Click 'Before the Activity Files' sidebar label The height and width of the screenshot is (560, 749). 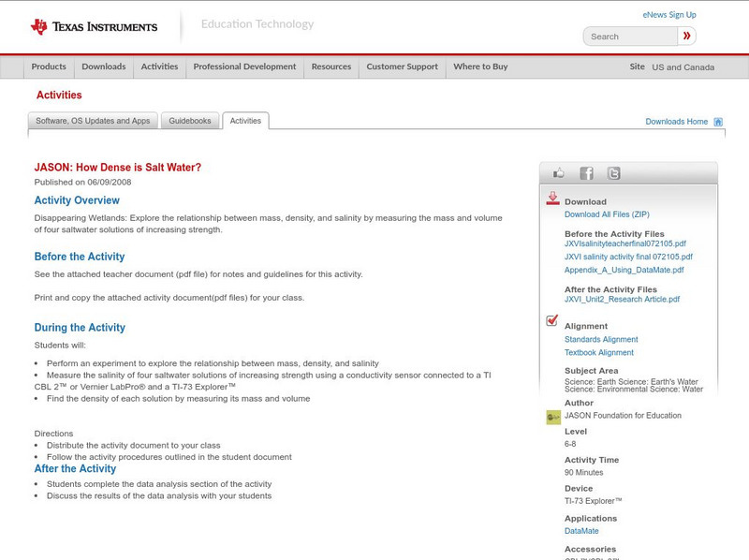tap(614, 234)
